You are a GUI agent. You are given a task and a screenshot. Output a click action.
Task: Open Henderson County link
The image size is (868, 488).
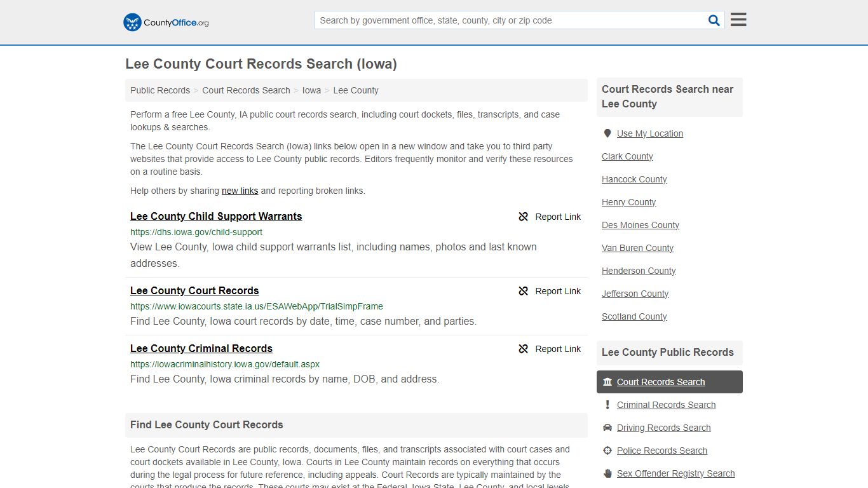pos(639,271)
